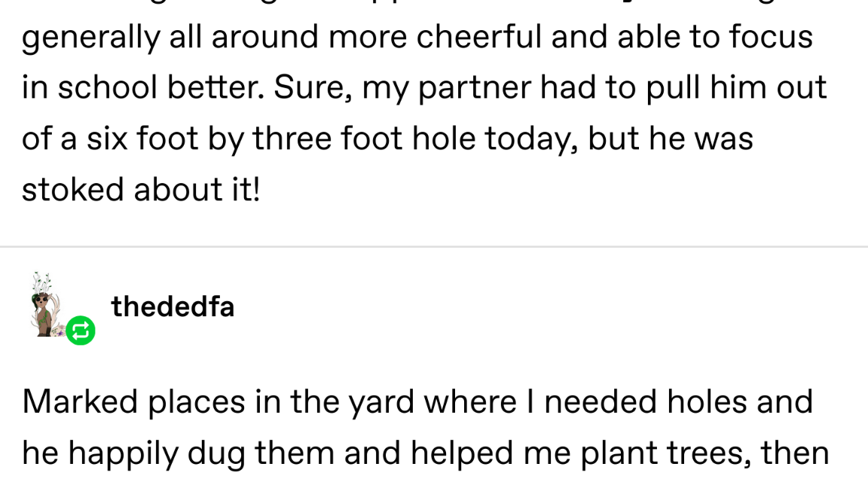The height and width of the screenshot is (488, 868).
Task: Click the text line ending 'able to focus'
Action: [417, 37]
